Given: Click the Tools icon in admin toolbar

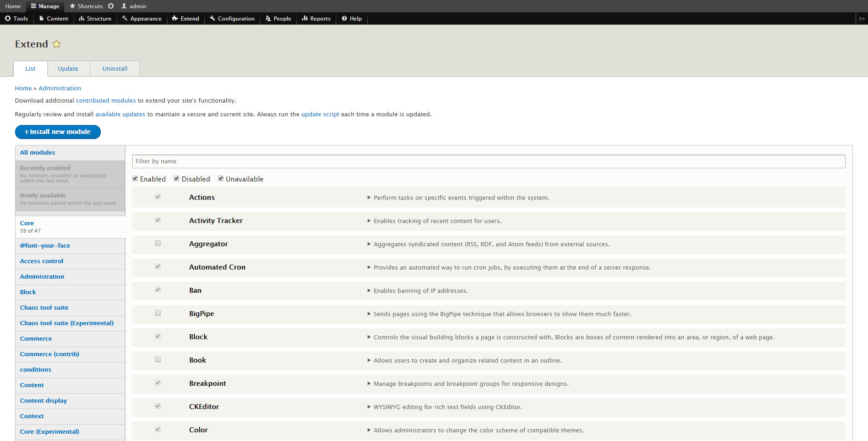Looking at the screenshot, I should [x=8, y=19].
